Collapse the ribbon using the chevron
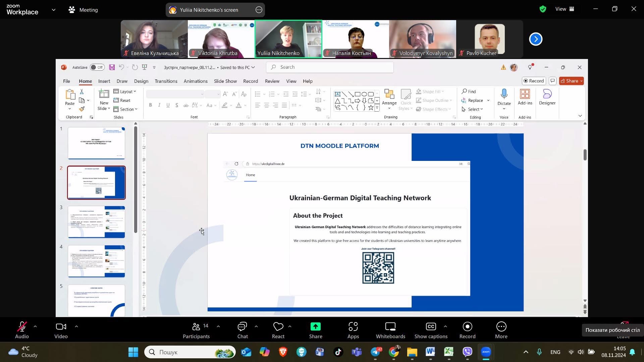 pyautogui.click(x=580, y=116)
